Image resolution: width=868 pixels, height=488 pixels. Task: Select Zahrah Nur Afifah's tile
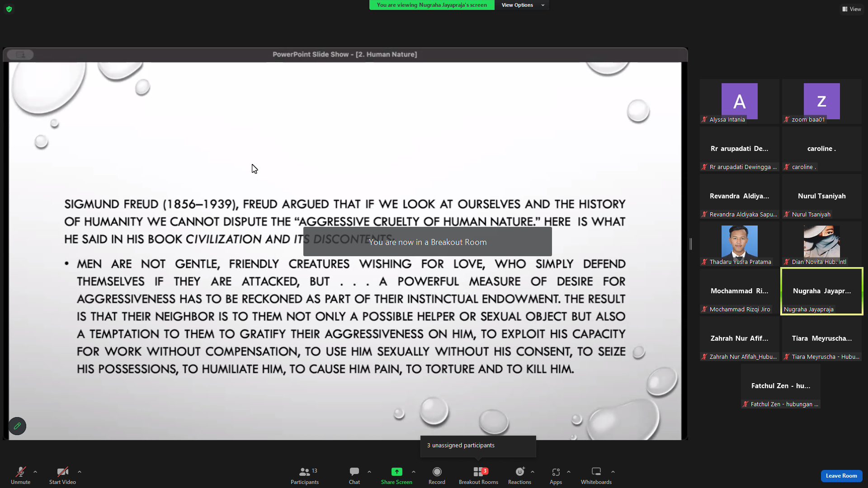pos(740,338)
